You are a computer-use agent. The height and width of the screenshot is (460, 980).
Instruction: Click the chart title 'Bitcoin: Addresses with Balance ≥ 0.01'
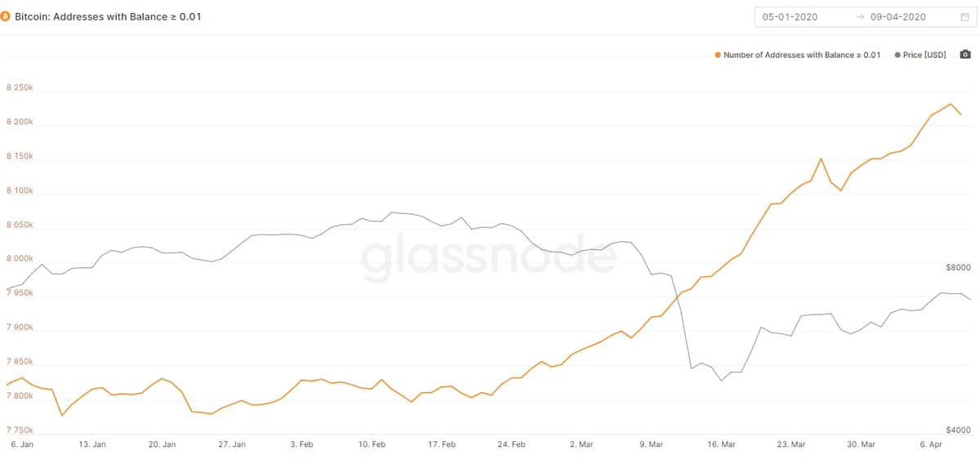point(108,16)
